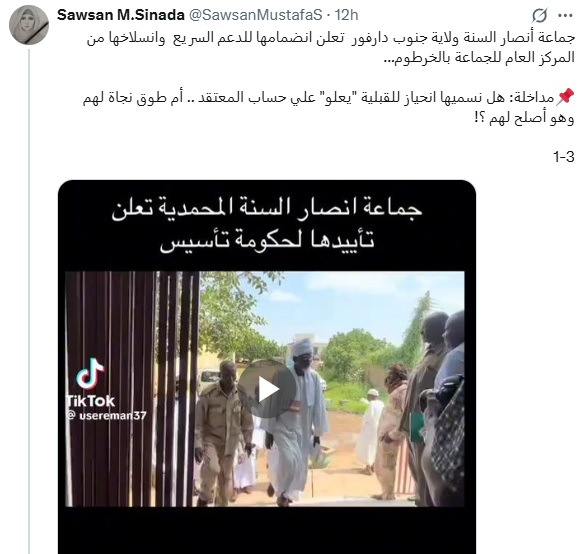The height and width of the screenshot is (554, 588).
Task: Click the dark striped gate in the video frame
Action: 132,389
